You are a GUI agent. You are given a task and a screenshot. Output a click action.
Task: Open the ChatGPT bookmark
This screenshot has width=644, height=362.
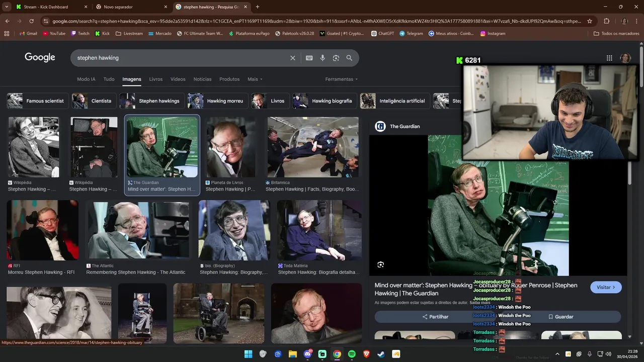(382, 33)
